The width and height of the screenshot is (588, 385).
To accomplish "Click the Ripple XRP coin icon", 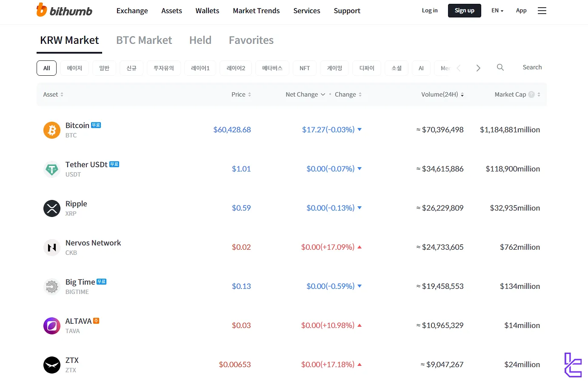I will [52, 208].
